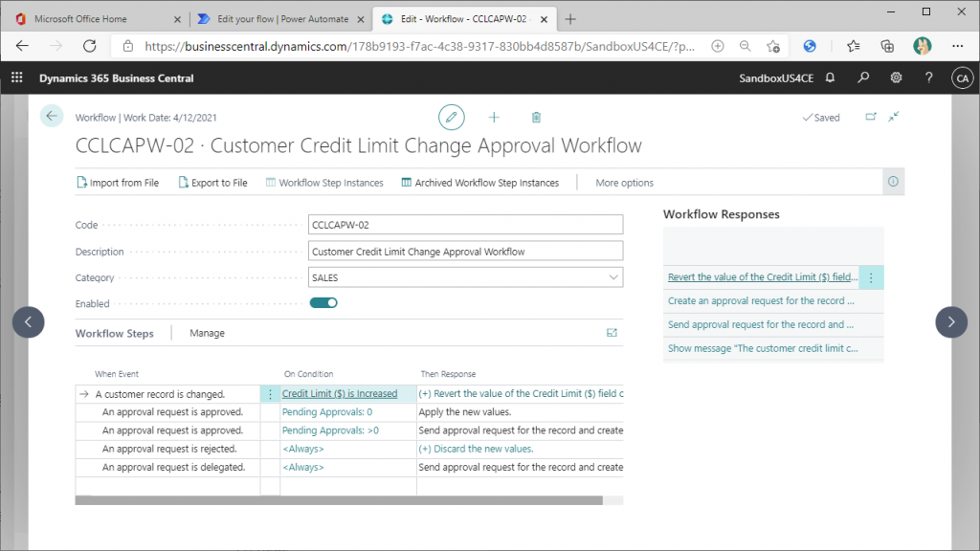Select the Edit - Workflow browser tab
The image size is (980, 551).
[x=464, y=19]
